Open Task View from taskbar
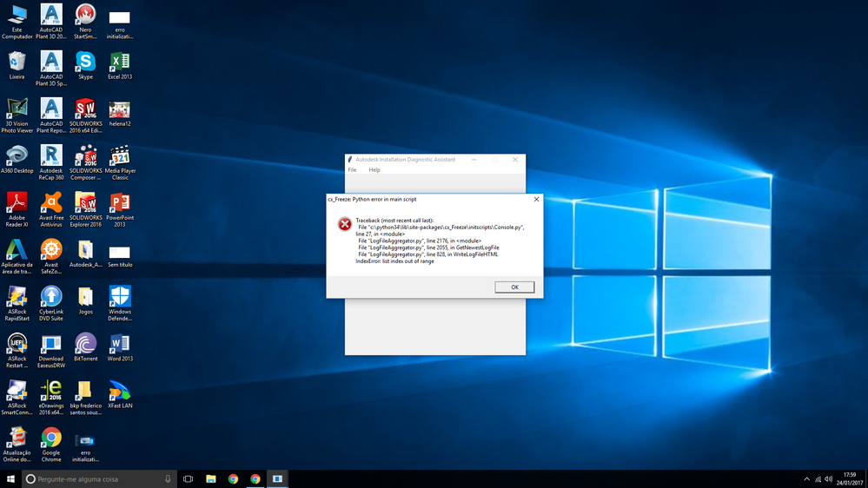The height and width of the screenshot is (488, 868). 189,478
